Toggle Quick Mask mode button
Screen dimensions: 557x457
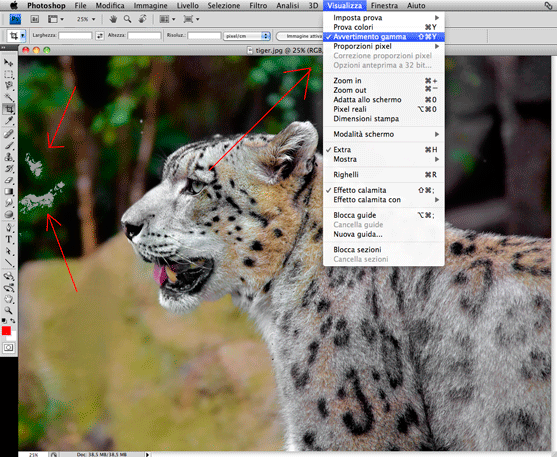(9, 348)
